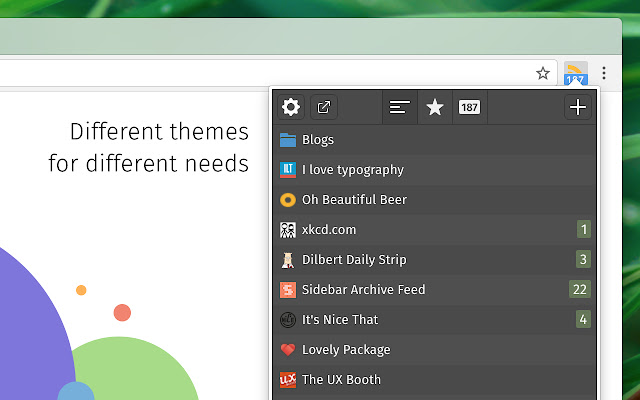Click the RSS extension icon in toolbar

[x=576, y=73]
